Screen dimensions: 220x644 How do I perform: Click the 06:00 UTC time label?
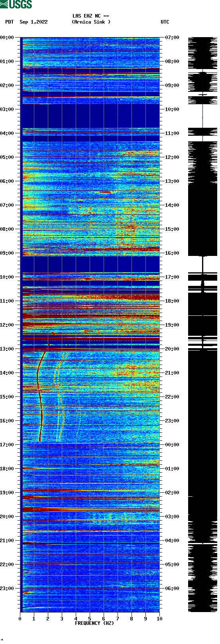coord(172,589)
